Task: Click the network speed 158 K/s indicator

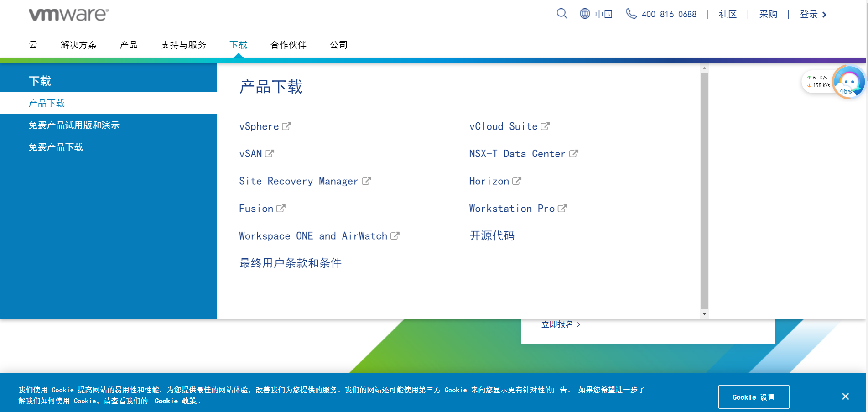Action: click(819, 85)
